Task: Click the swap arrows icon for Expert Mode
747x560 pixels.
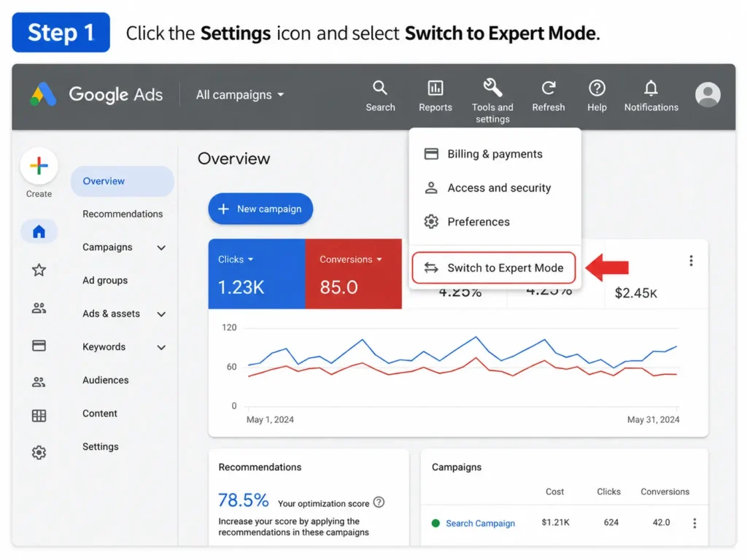Action: 431,268
